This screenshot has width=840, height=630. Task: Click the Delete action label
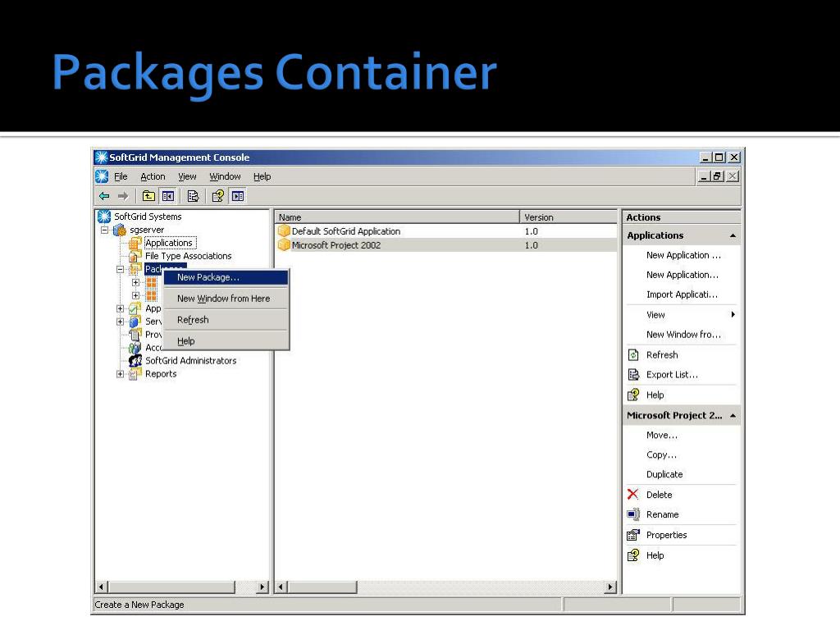(659, 495)
